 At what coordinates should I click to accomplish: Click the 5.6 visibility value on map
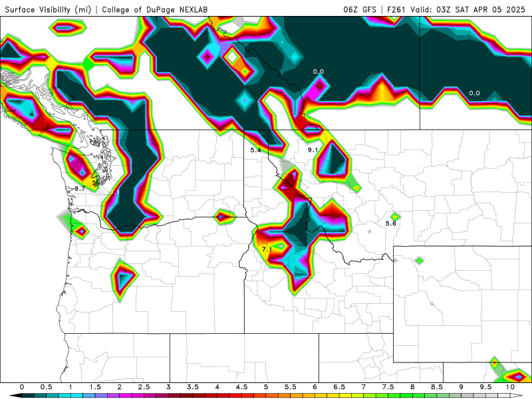[390, 223]
